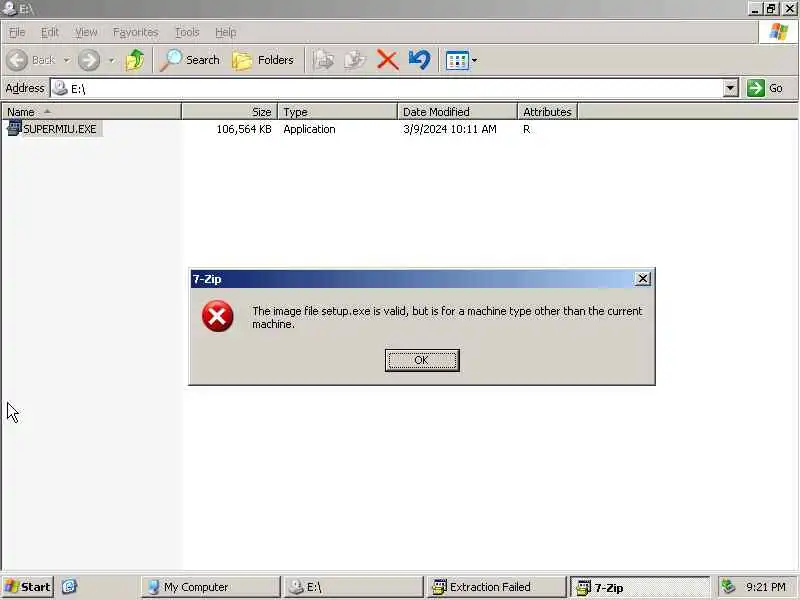Viewport: 800px width, 600px height.
Task: Sort by the Size column header
Action: coord(230,112)
